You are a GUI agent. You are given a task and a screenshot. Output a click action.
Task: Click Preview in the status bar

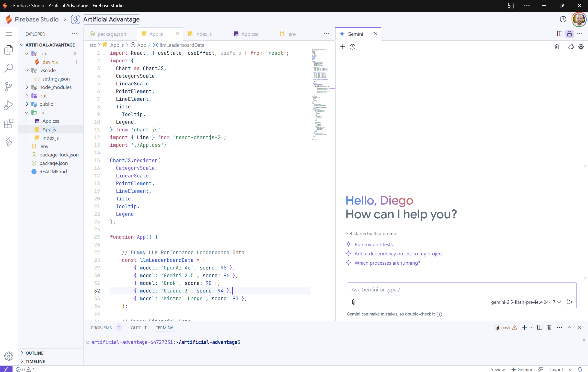click(497, 369)
